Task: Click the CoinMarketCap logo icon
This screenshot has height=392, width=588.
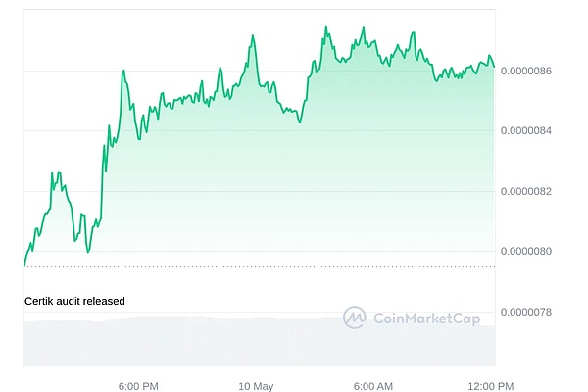Action: pos(353,317)
